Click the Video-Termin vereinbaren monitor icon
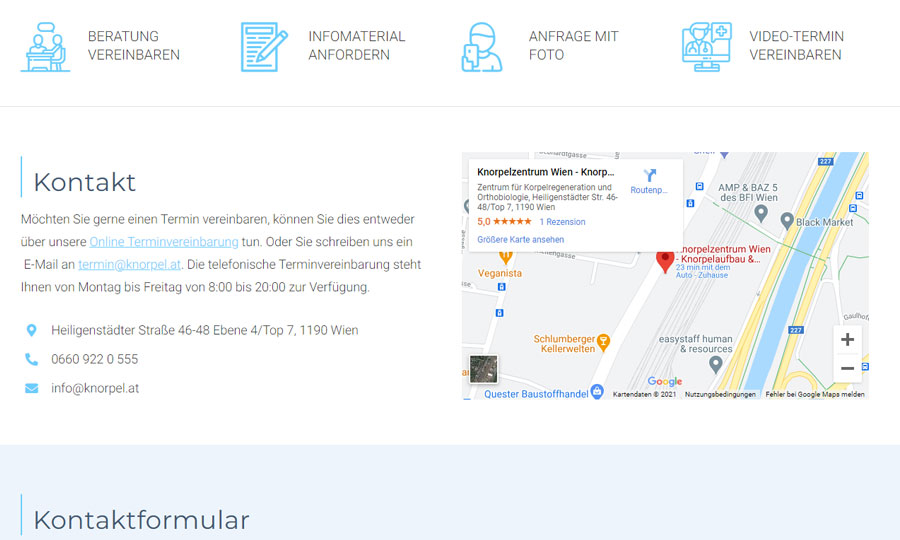Image resolution: width=900 pixels, height=540 pixels. (x=706, y=46)
